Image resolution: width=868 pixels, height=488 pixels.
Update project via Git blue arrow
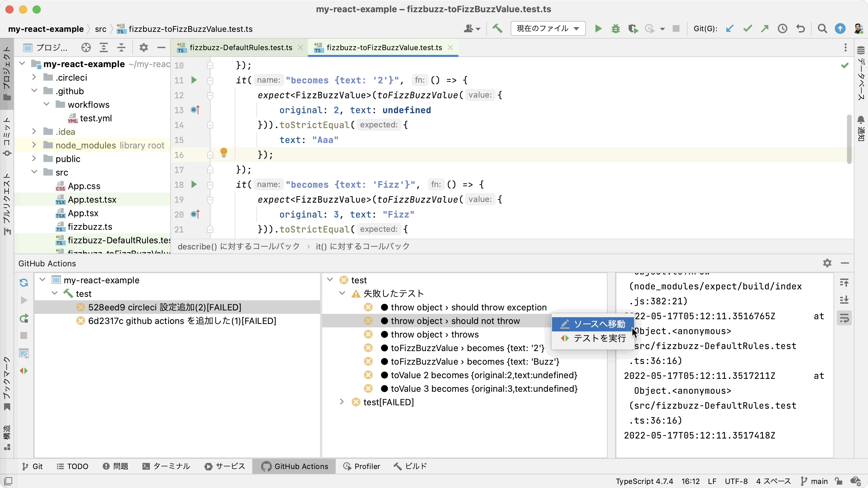click(x=730, y=29)
